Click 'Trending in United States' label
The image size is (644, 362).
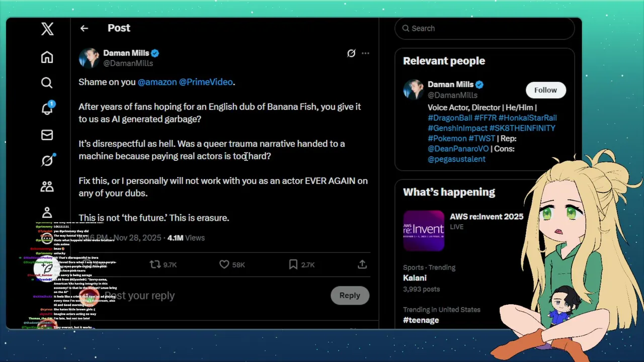tap(442, 310)
